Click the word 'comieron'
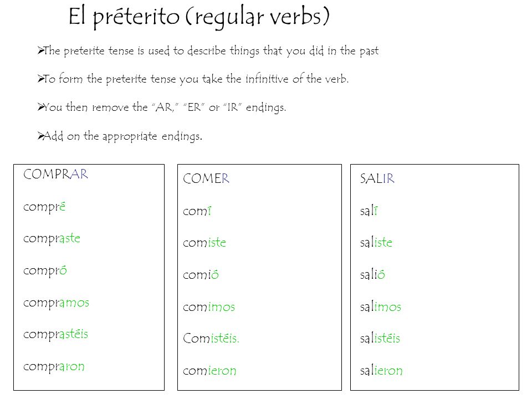The width and height of the screenshot is (532, 399). pyautogui.click(x=209, y=371)
